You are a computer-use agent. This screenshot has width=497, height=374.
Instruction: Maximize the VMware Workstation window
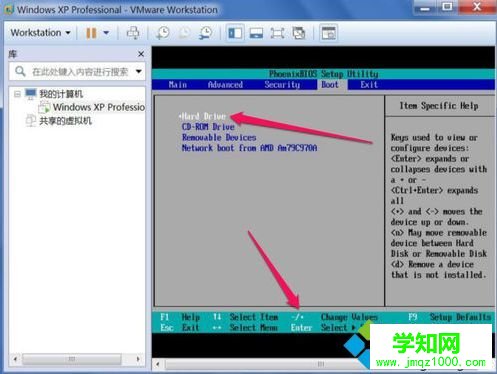coord(447,7)
